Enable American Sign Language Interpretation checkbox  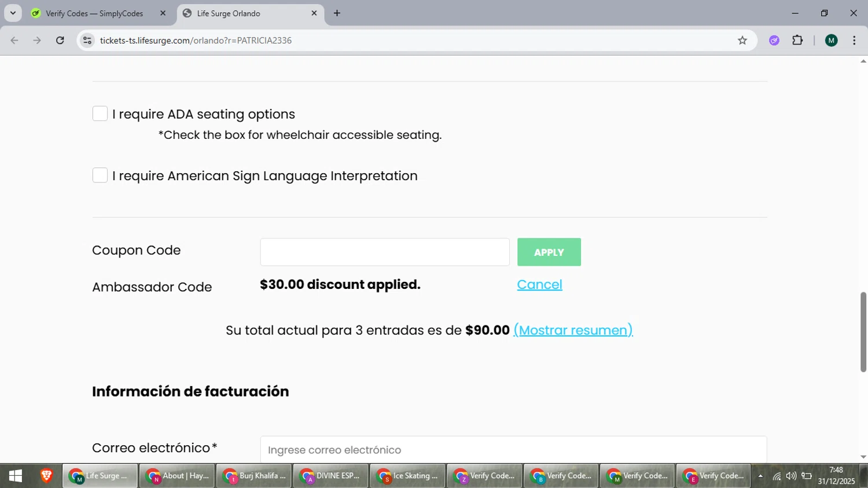point(100,175)
